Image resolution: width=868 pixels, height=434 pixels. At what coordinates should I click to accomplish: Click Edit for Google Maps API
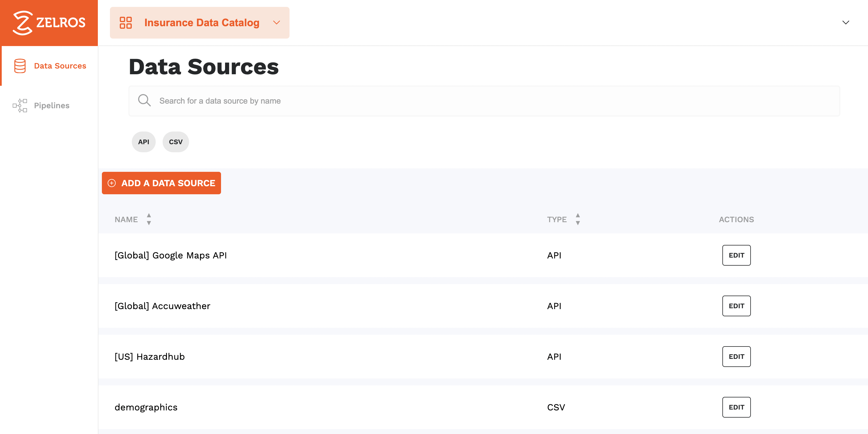point(736,255)
